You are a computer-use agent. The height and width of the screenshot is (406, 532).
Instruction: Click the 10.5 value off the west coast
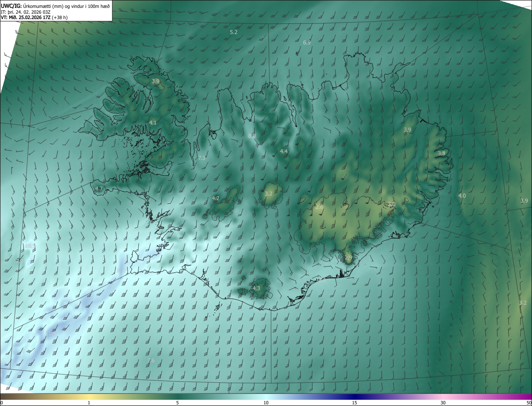pyautogui.click(x=30, y=246)
